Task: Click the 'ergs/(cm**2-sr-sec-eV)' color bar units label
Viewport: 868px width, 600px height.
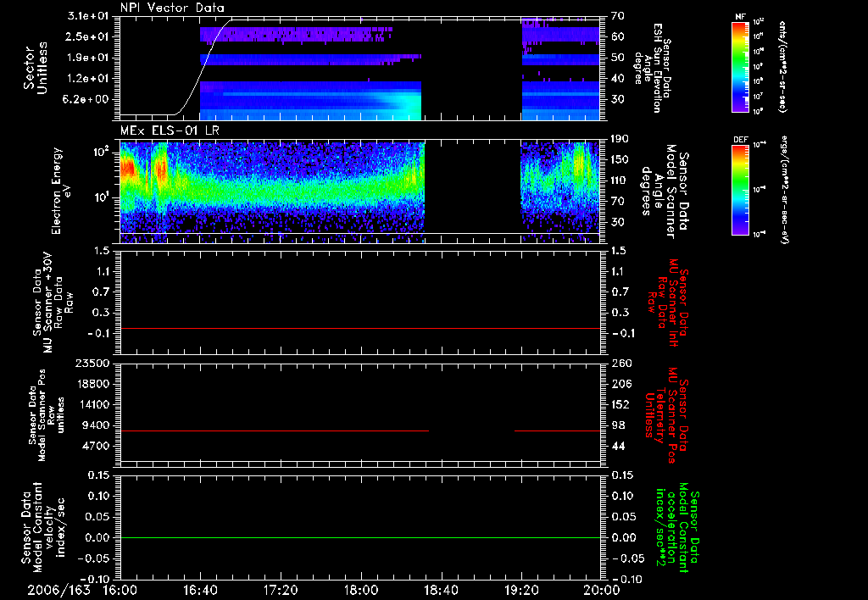Action: (x=784, y=190)
